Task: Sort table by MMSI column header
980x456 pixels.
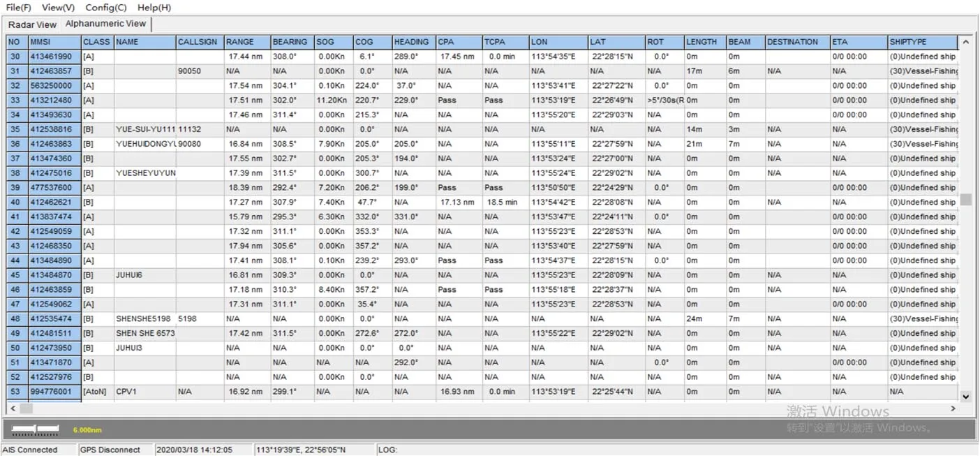Action: click(54, 42)
